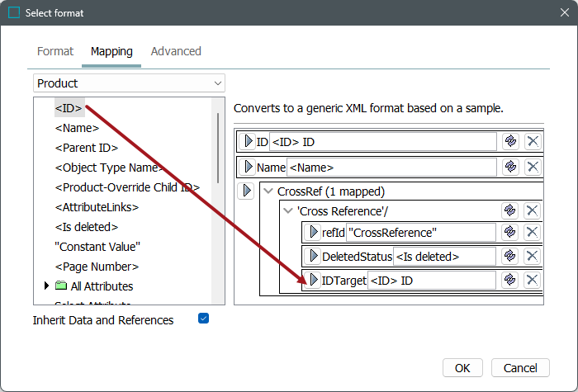
Task: Delete the Name mapping row
Action: [x=533, y=167]
